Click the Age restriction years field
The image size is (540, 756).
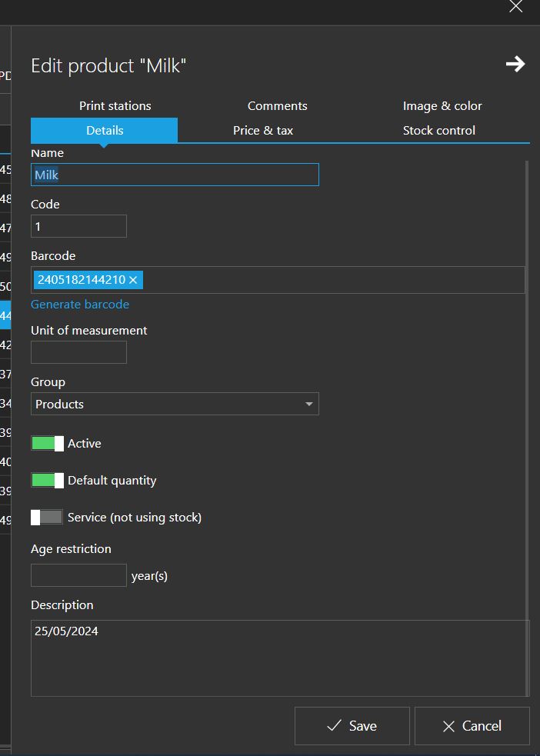coord(78,575)
